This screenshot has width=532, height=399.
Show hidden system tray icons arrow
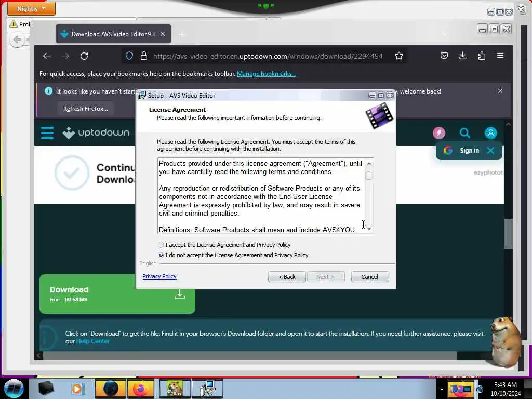point(442,389)
